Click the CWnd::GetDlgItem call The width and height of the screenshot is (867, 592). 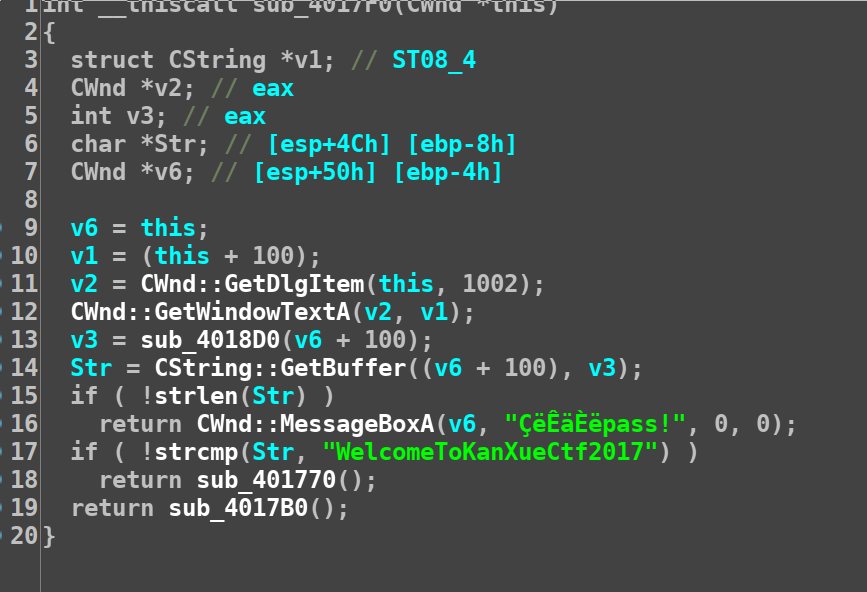(252, 284)
